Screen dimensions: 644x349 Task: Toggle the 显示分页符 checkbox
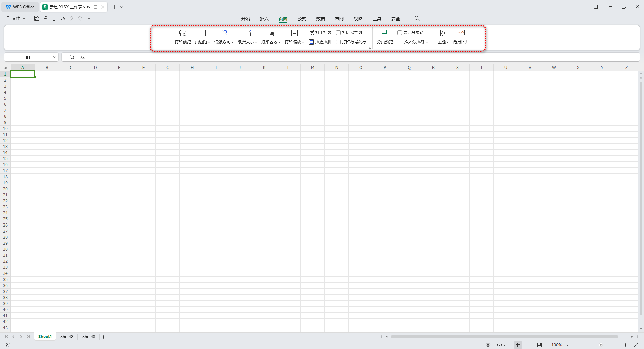(400, 33)
